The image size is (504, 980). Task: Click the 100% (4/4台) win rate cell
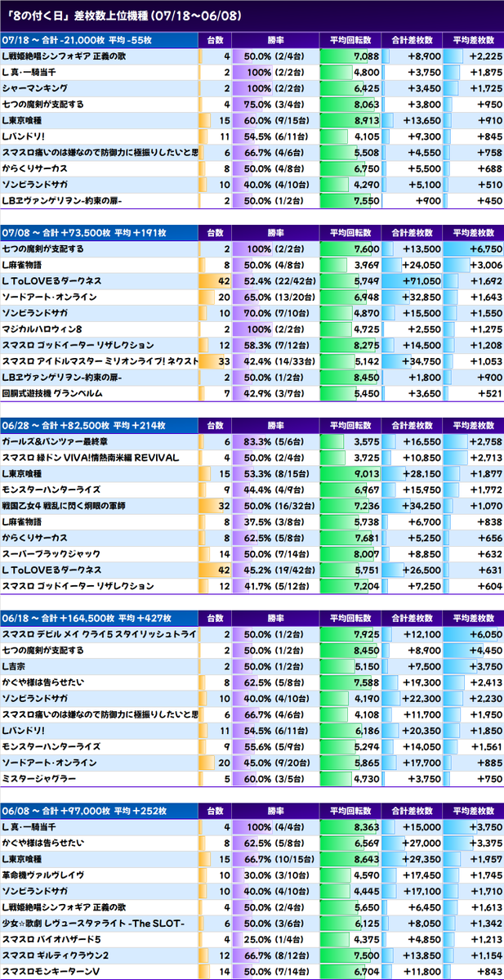point(276,827)
